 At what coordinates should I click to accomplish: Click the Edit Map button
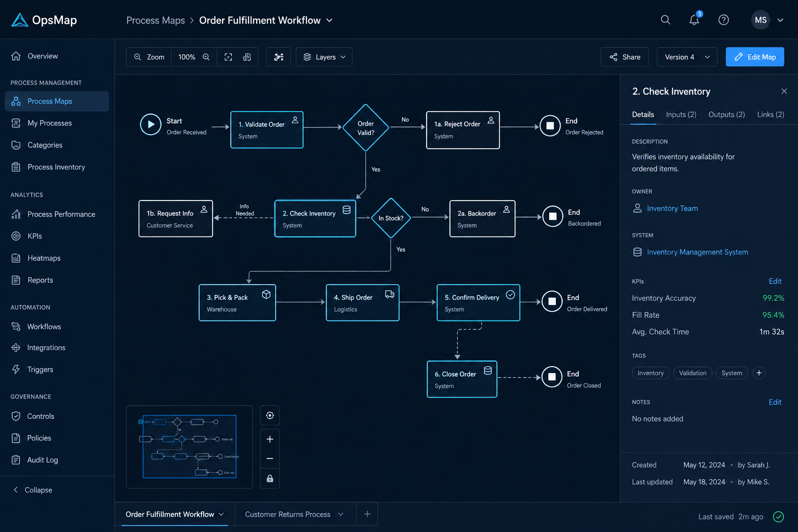tap(755, 57)
